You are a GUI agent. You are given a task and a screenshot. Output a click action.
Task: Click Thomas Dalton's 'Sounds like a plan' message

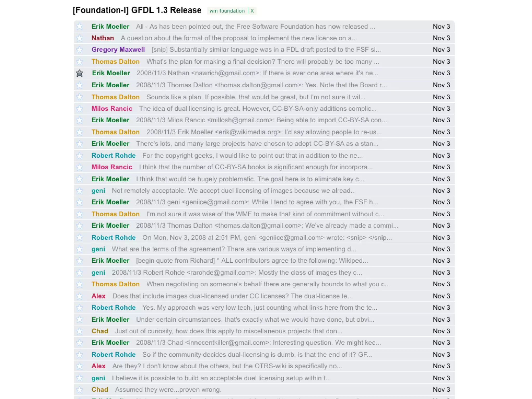pos(256,97)
